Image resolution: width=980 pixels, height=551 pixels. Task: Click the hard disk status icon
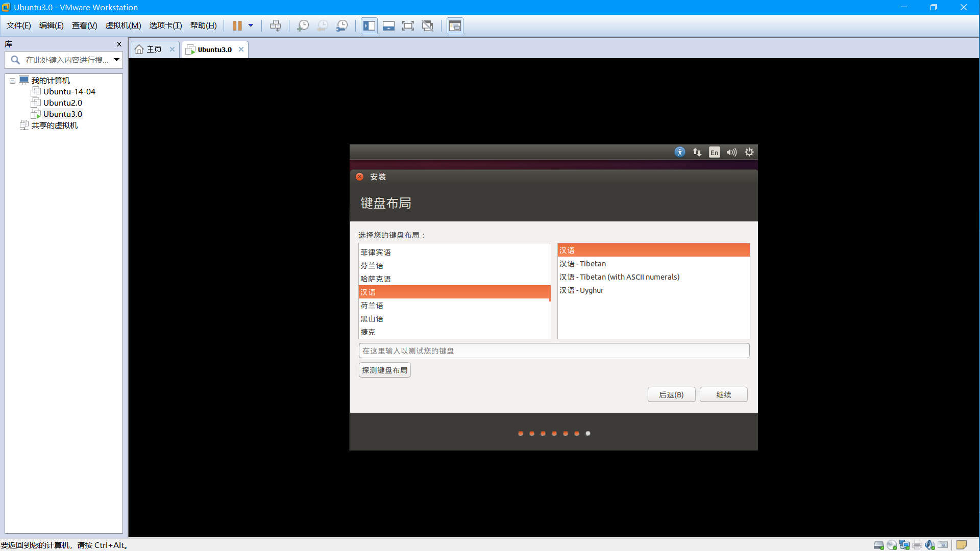pos(878,545)
